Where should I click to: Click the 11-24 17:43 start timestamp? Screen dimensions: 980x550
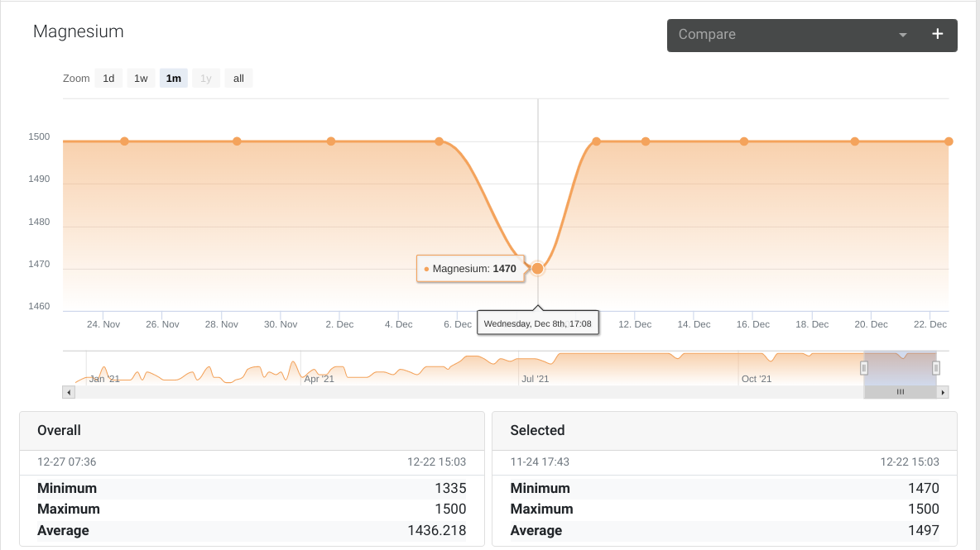click(x=540, y=462)
